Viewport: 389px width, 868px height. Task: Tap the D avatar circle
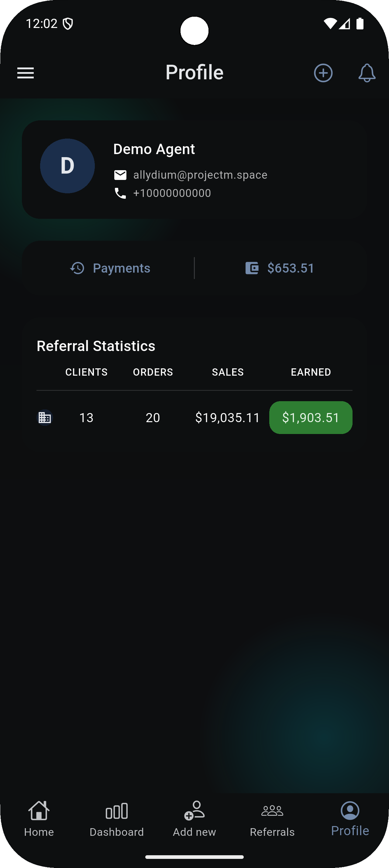coord(67,166)
